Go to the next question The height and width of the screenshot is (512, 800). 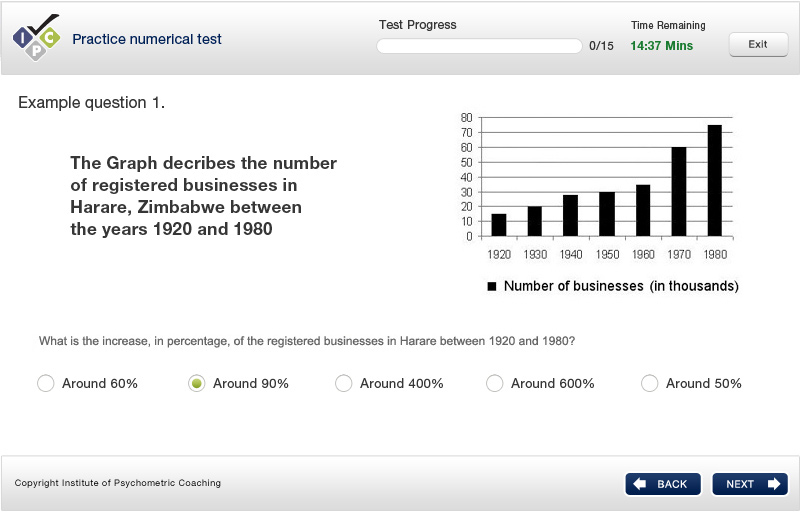pyautogui.click(x=750, y=484)
